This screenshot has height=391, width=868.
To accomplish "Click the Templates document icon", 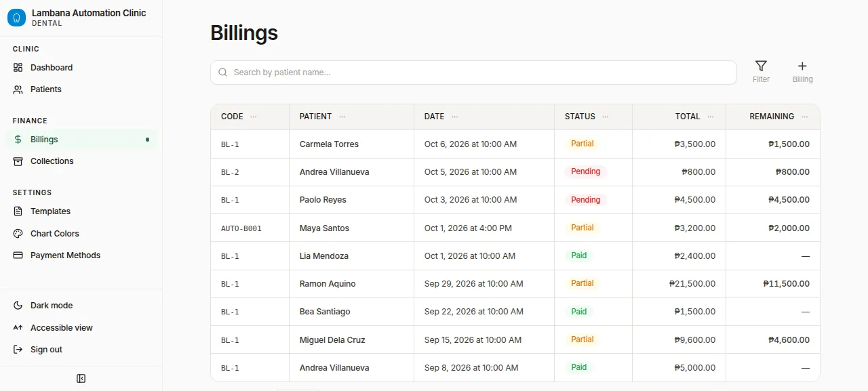I will (x=18, y=211).
